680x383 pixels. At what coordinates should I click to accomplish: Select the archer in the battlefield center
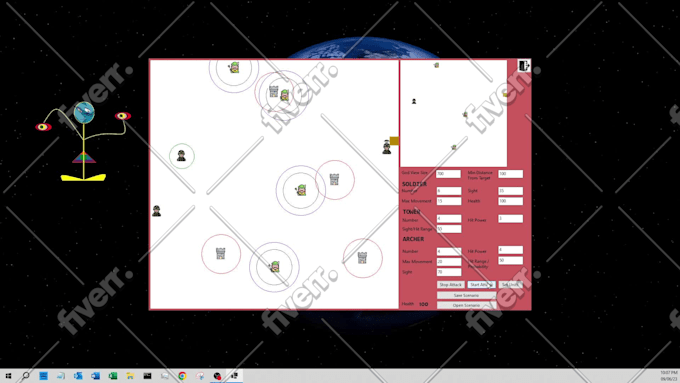(x=301, y=190)
